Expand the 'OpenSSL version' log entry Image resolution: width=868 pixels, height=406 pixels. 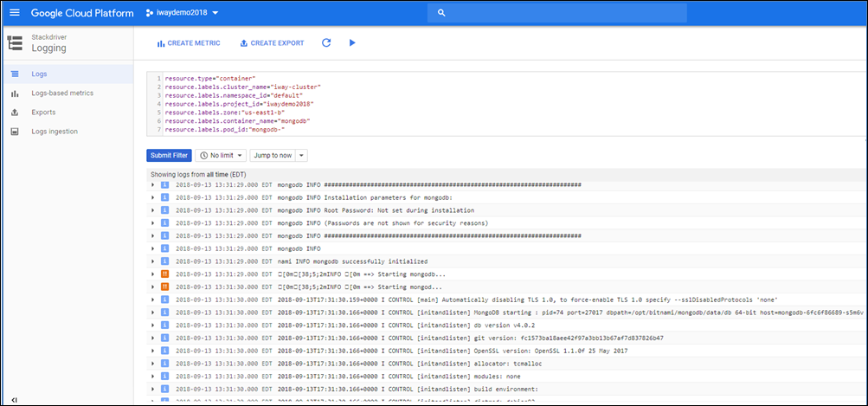click(x=153, y=351)
